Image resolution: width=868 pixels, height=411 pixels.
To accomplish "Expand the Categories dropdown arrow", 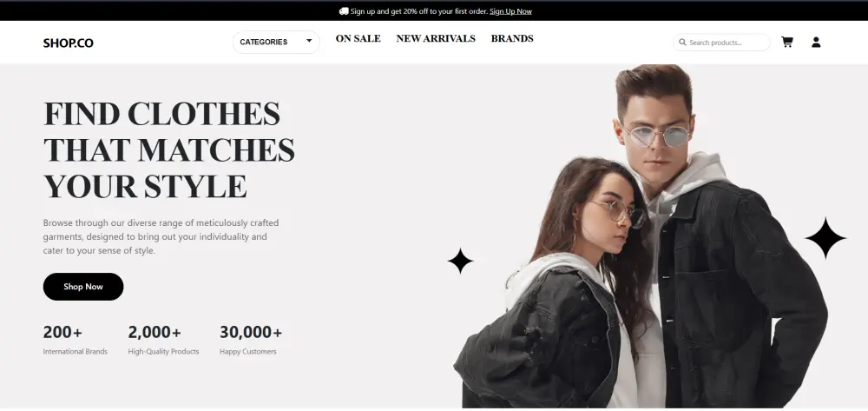I will point(309,41).
